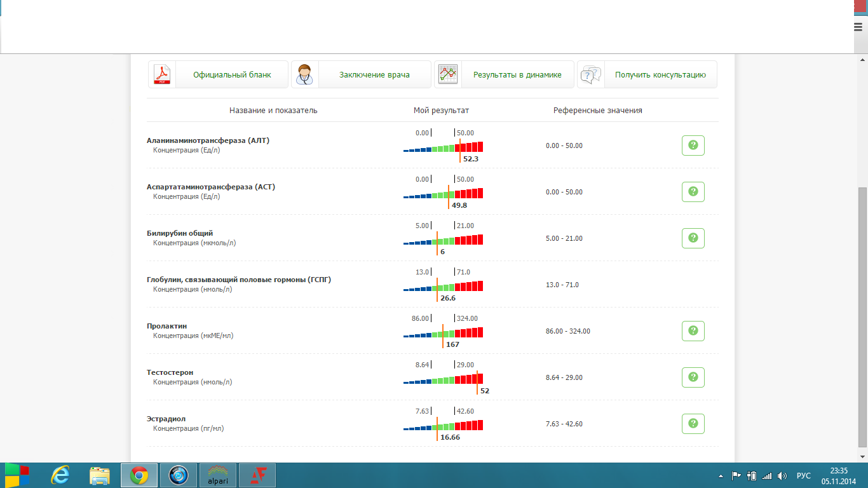Image resolution: width=868 pixels, height=488 pixels.
Task: Click the doctor icon for Заключение врача
Action: (305, 74)
